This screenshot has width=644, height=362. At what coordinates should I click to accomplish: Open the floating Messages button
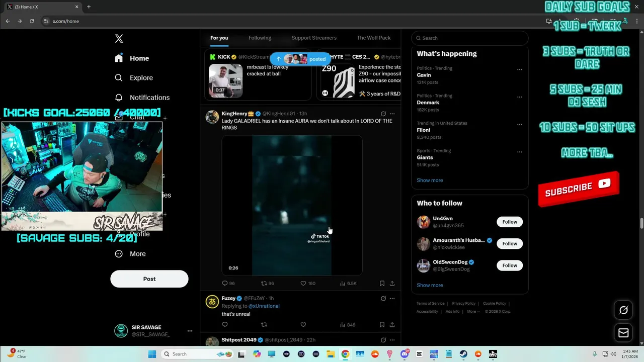(x=623, y=333)
